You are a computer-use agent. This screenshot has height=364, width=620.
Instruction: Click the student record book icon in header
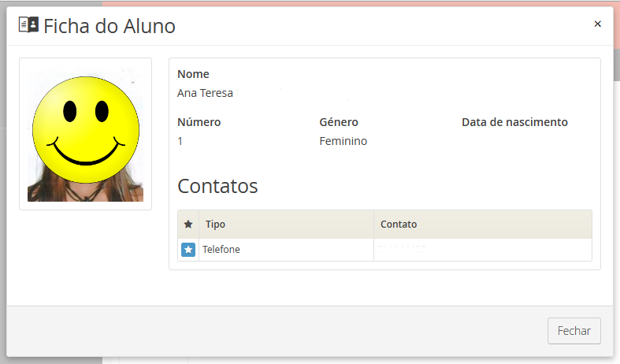28,25
